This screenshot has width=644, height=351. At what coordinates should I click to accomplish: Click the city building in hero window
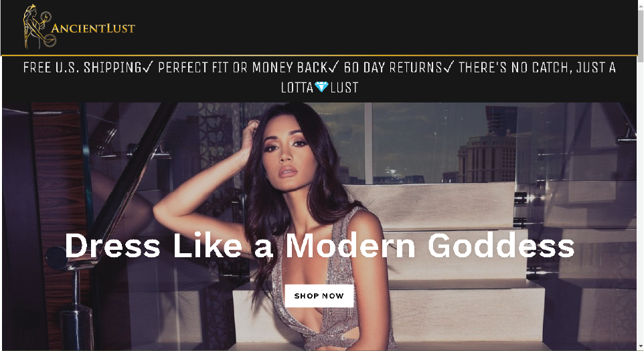tap(487, 158)
